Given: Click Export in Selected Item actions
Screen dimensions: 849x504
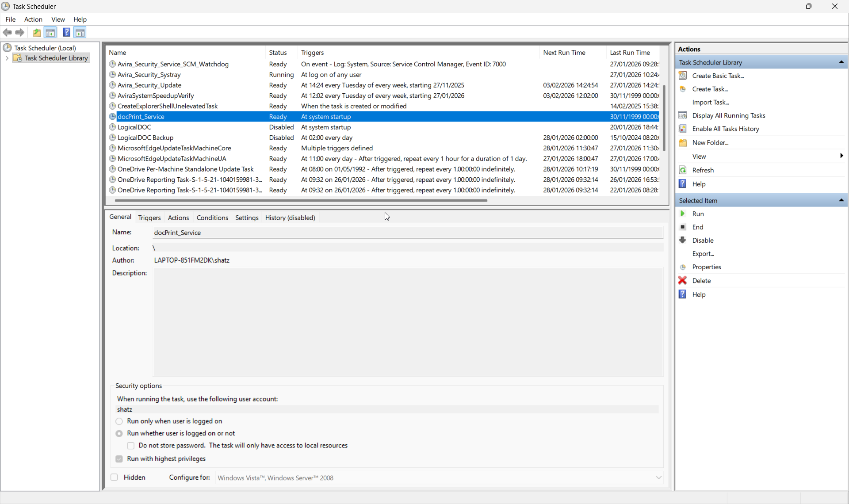Looking at the screenshot, I should click(x=703, y=253).
